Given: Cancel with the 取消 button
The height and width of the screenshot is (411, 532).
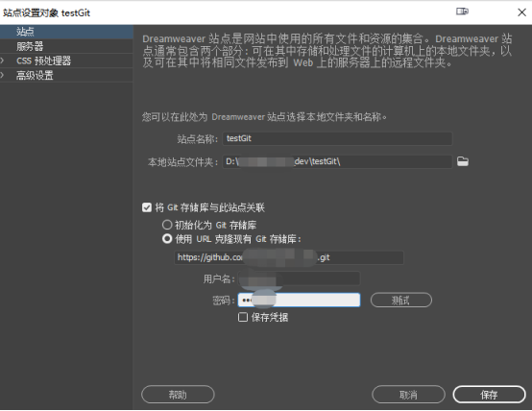Looking at the screenshot, I should [408, 395].
